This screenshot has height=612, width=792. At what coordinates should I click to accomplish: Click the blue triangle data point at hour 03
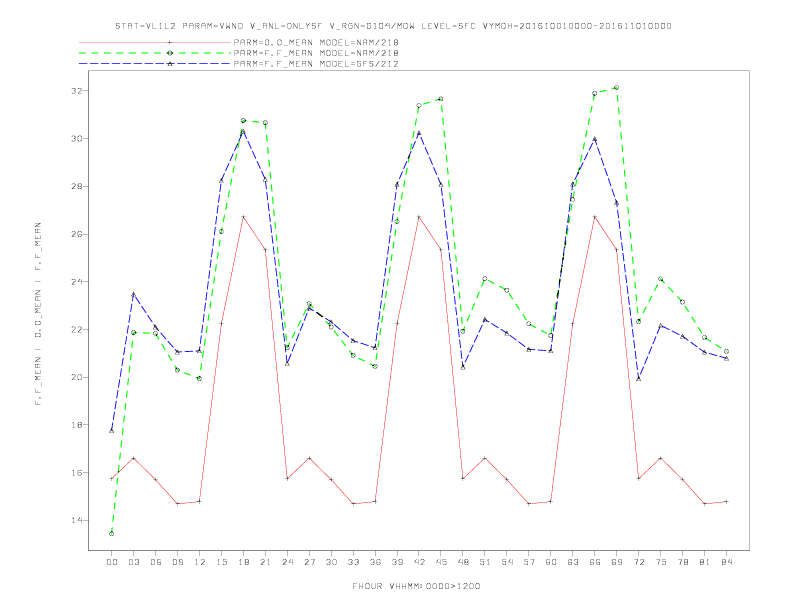(133, 294)
